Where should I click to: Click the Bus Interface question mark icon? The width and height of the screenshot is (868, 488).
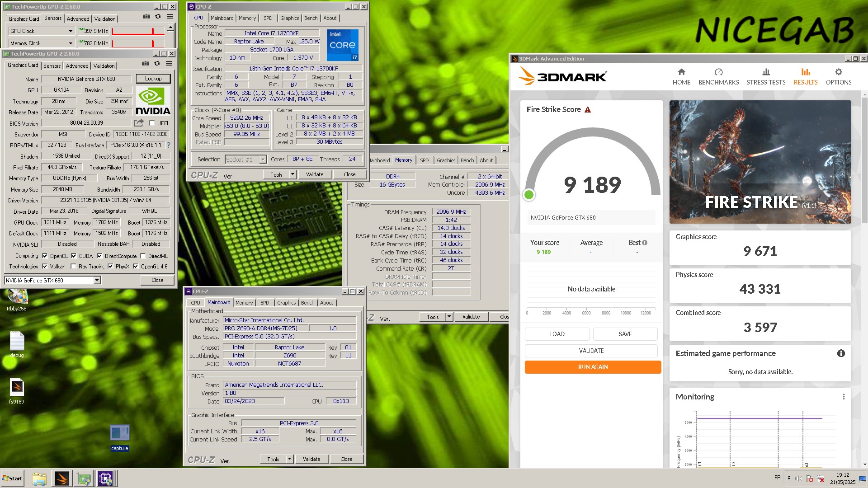coord(169,145)
